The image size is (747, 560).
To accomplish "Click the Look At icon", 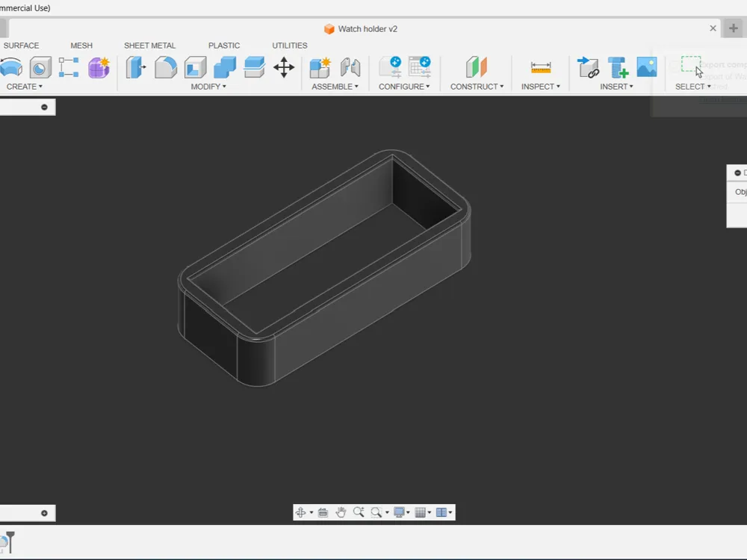I will pyautogui.click(x=323, y=512).
